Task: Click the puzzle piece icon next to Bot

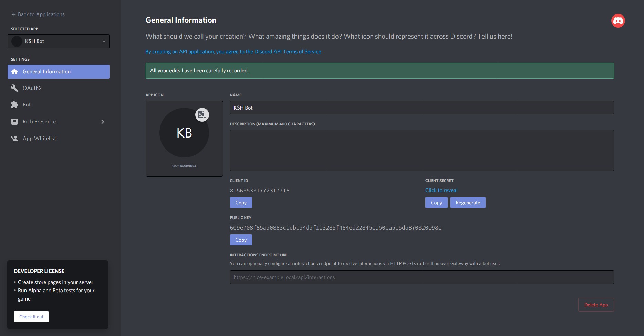Action: tap(14, 105)
